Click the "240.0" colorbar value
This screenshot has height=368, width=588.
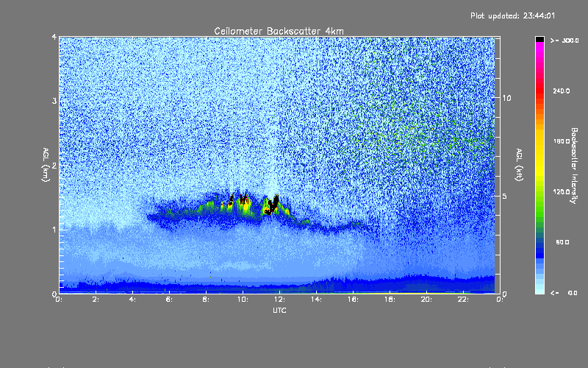point(562,91)
